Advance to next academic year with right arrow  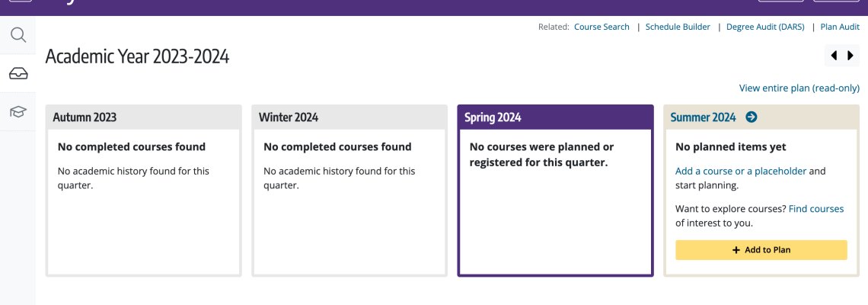850,56
